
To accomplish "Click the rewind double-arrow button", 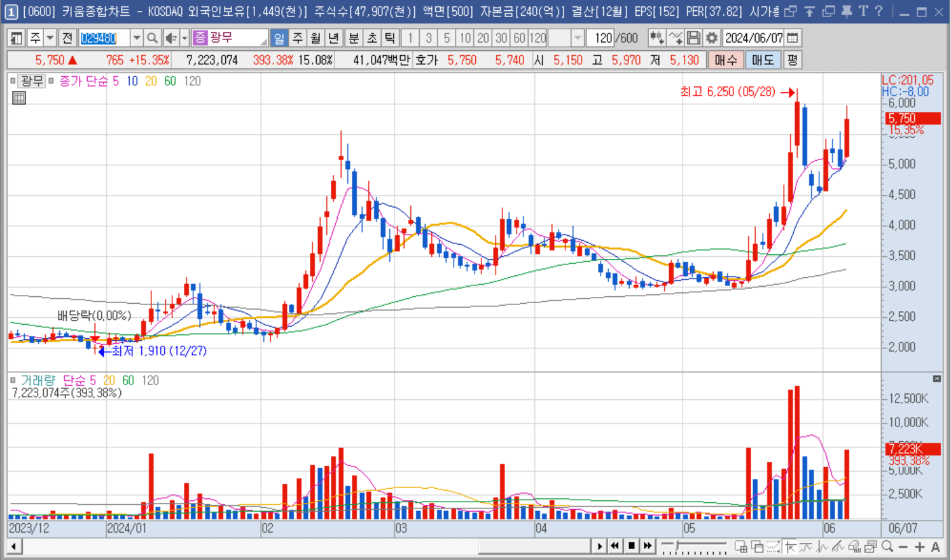I will tap(615, 547).
